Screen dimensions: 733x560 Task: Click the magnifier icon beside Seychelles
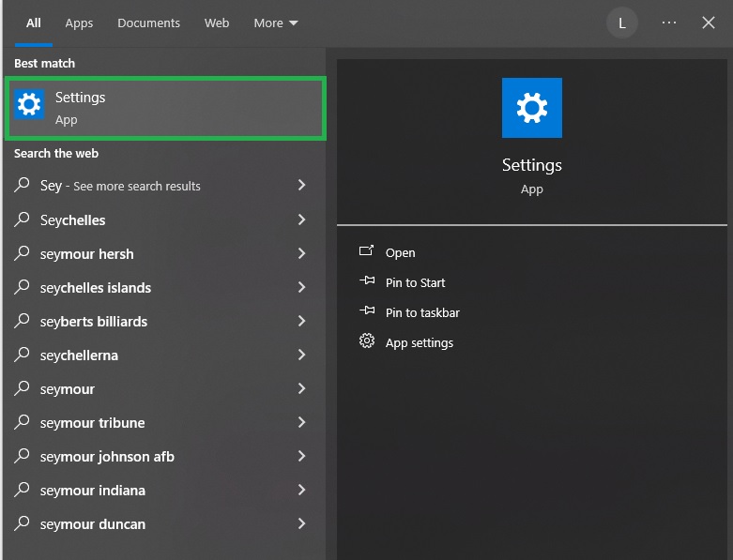point(22,219)
